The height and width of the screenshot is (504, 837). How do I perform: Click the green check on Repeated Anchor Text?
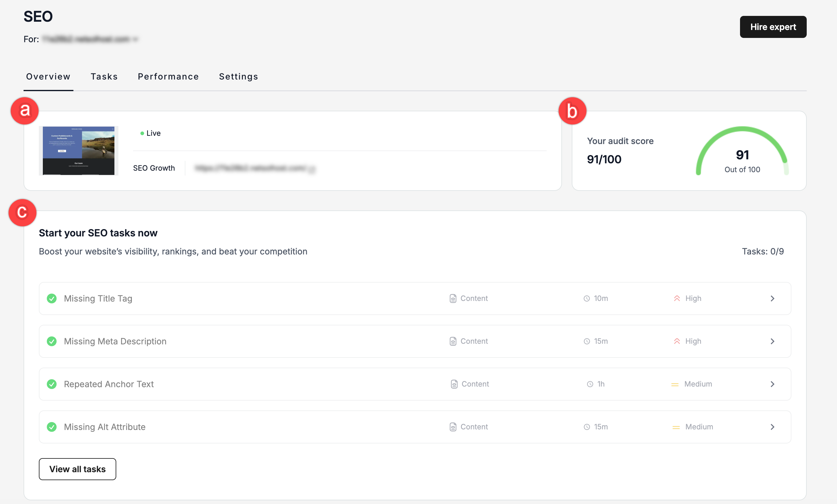(52, 384)
